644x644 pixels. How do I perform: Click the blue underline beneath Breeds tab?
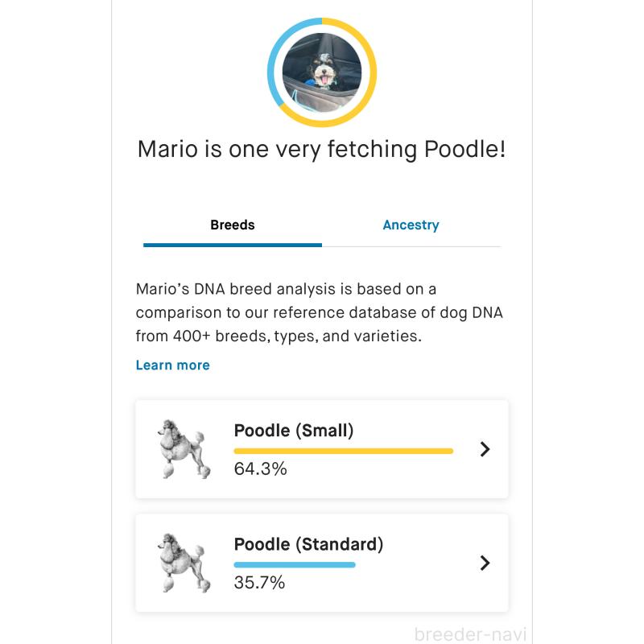(233, 245)
